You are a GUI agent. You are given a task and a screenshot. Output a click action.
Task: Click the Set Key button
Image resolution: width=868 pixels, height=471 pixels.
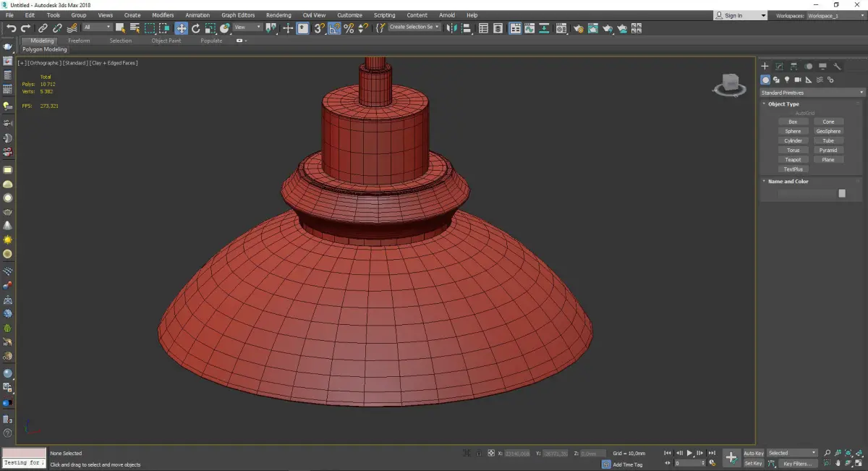753,463
